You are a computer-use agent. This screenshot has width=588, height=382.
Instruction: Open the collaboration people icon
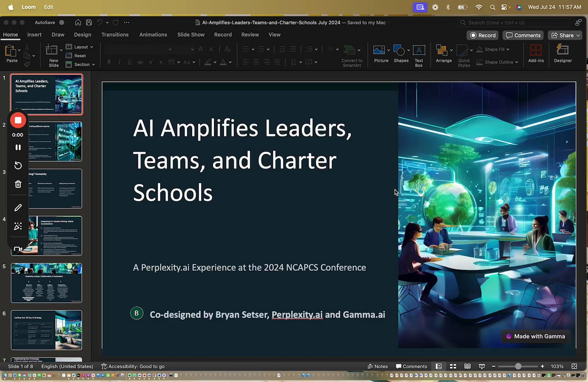578,22
